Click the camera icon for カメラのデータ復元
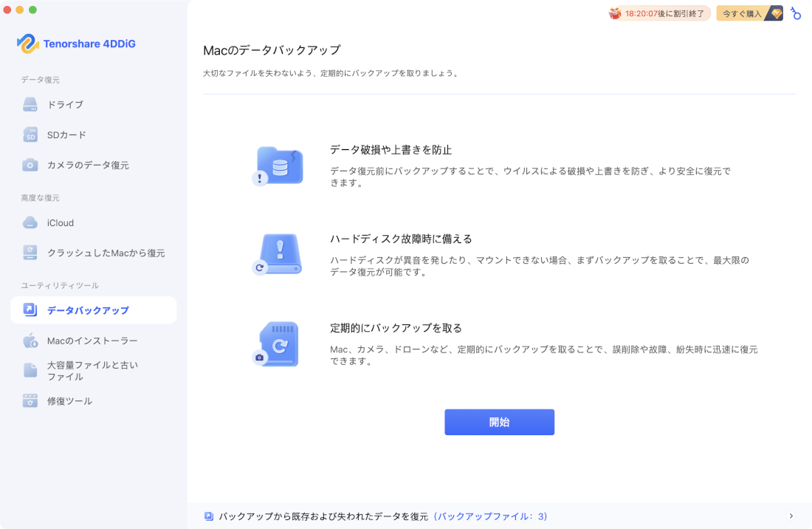The height and width of the screenshot is (529, 812). [x=30, y=165]
